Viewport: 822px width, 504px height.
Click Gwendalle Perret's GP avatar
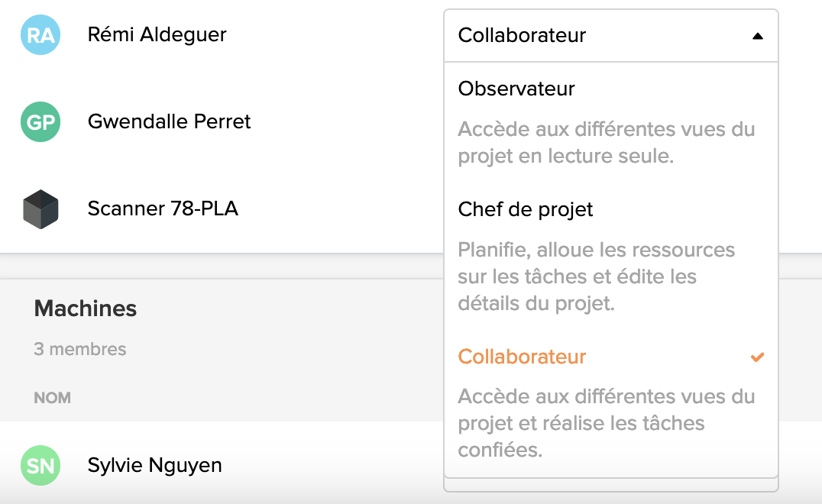point(40,121)
